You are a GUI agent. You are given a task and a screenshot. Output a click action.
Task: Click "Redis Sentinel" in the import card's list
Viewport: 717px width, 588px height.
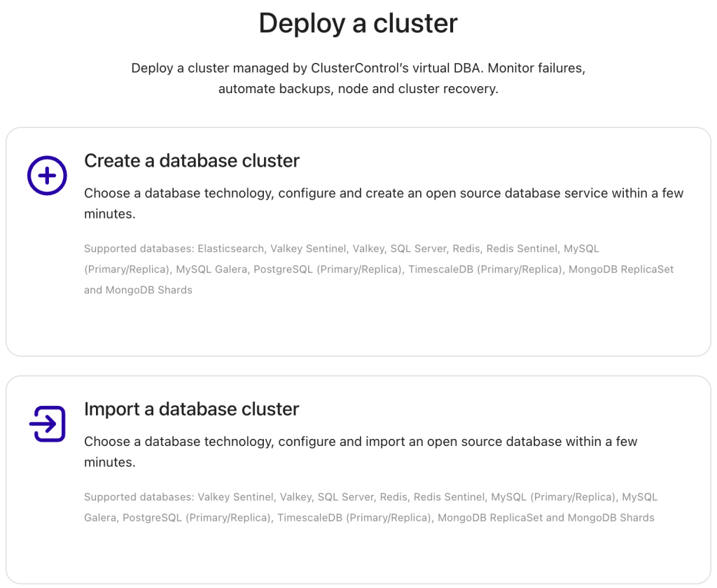(449, 497)
